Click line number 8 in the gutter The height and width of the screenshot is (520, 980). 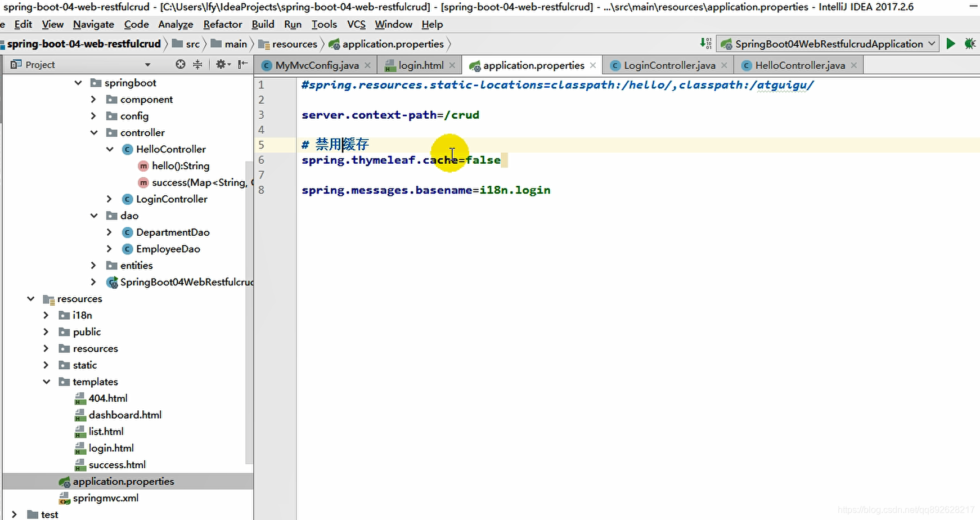tap(261, 190)
